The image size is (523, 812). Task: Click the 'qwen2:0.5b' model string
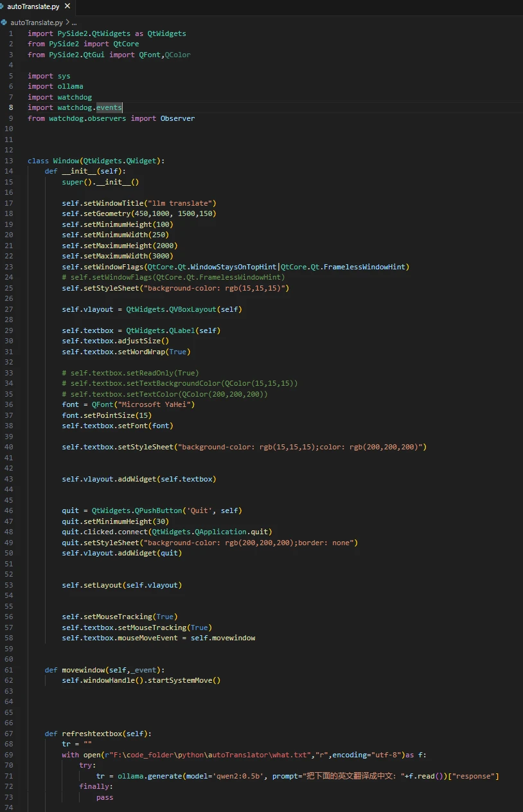(x=238, y=775)
